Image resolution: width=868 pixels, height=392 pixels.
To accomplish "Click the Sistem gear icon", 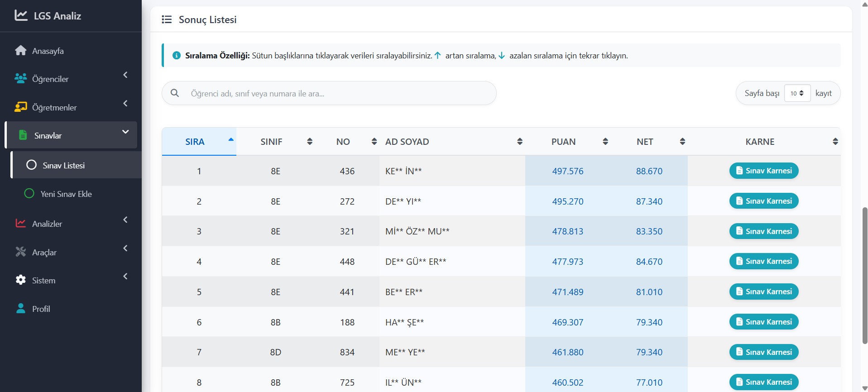I will click(21, 280).
